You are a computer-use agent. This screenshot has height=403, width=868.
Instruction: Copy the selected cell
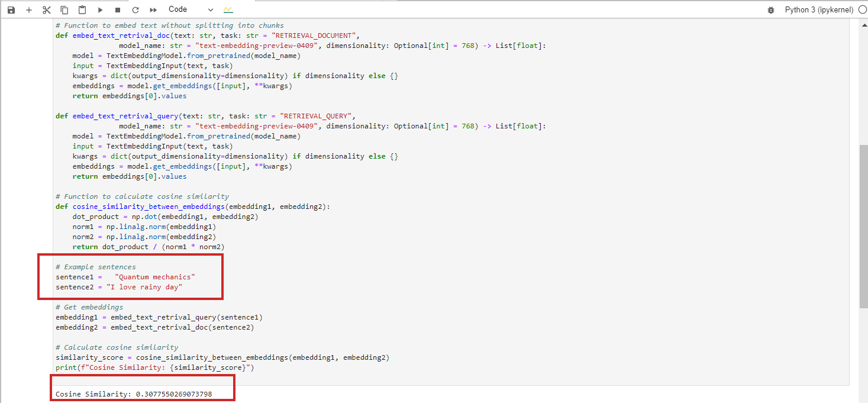click(64, 9)
